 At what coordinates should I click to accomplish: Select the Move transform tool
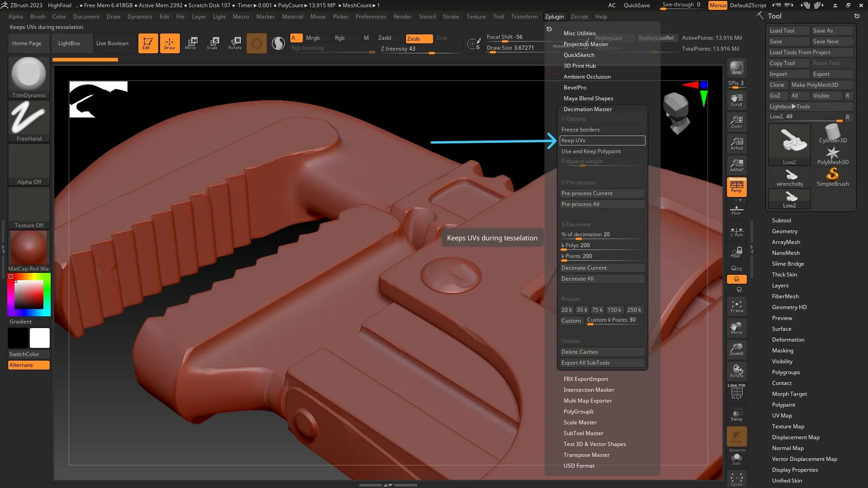191,43
